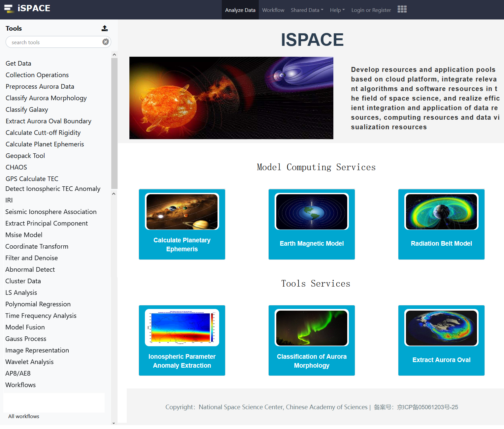Select the Analyze Data tab
The image size is (504, 429).
[x=240, y=10]
